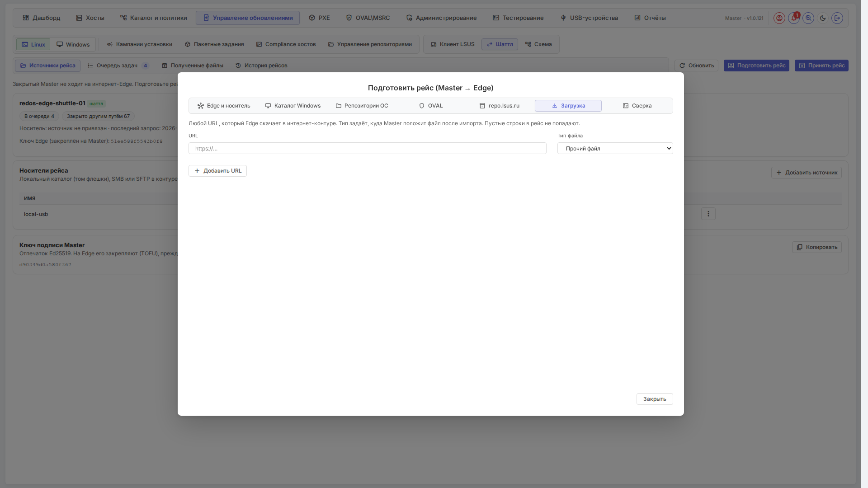
Task: Open the user profile icon
Action: coord(779,18)
